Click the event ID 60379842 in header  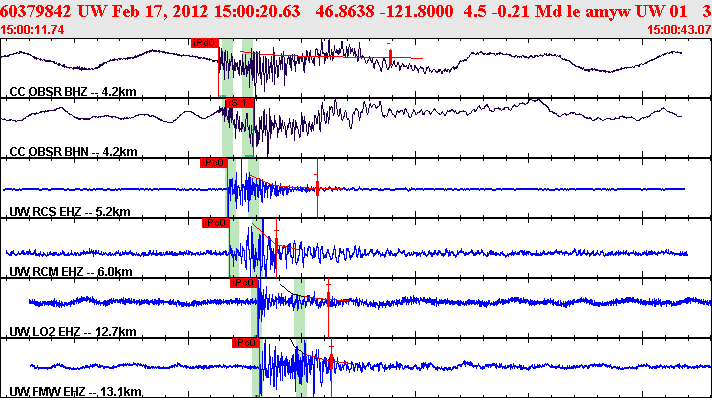pos(35,11)
